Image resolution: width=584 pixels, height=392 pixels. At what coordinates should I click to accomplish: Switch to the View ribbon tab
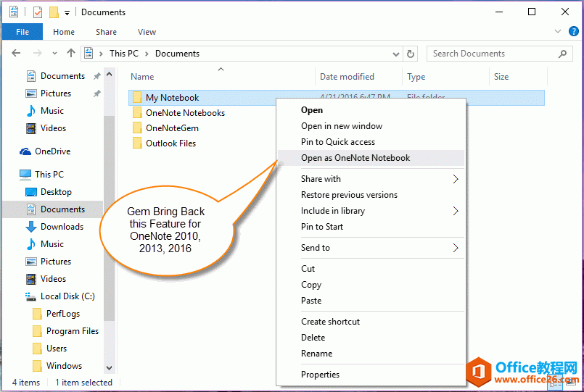147,32
